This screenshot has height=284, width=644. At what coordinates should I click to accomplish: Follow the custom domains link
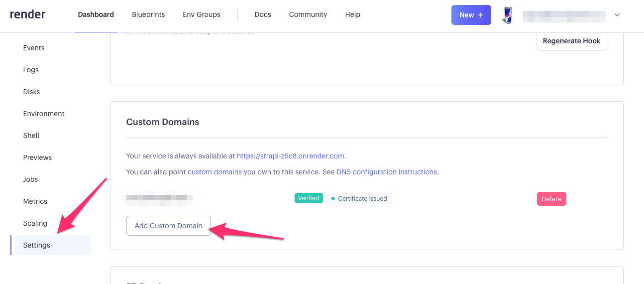coord(215,172)
